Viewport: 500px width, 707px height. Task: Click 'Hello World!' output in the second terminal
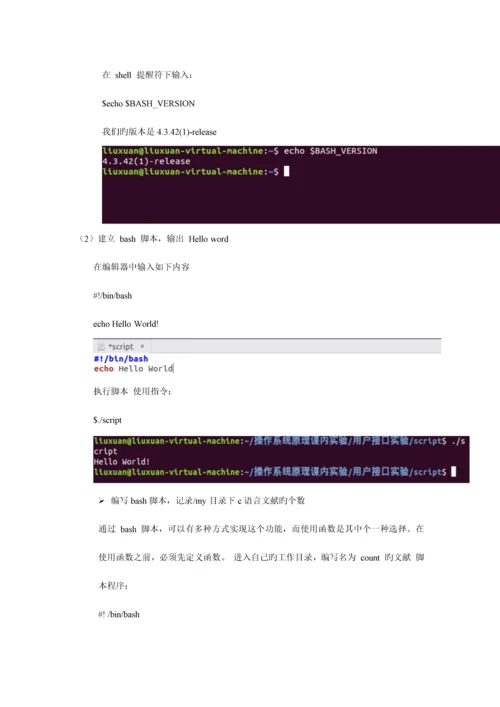pos(122,462)
